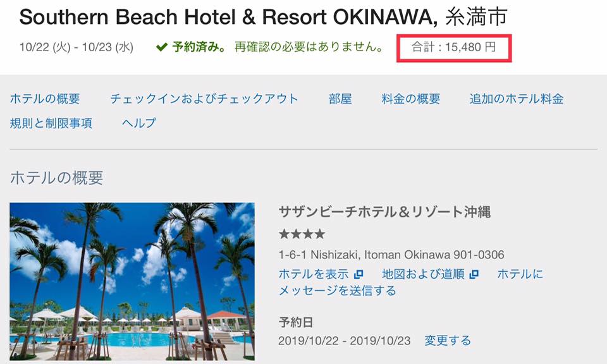This screenshot has width=607, height=364.
Task: Click the four-star rating icons
Action: point(302,234)
